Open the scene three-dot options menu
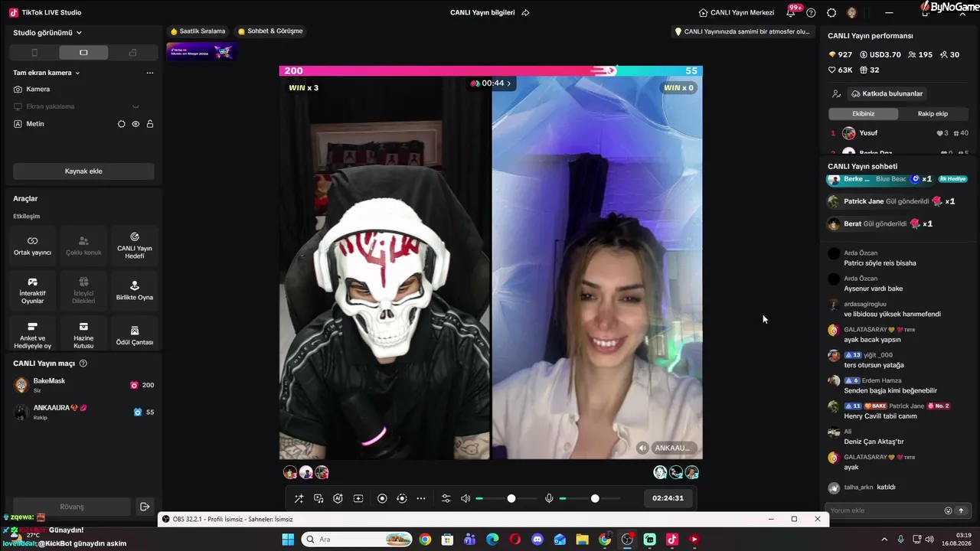This screenshot has height=551, width=980. click(x=150, y=73)
